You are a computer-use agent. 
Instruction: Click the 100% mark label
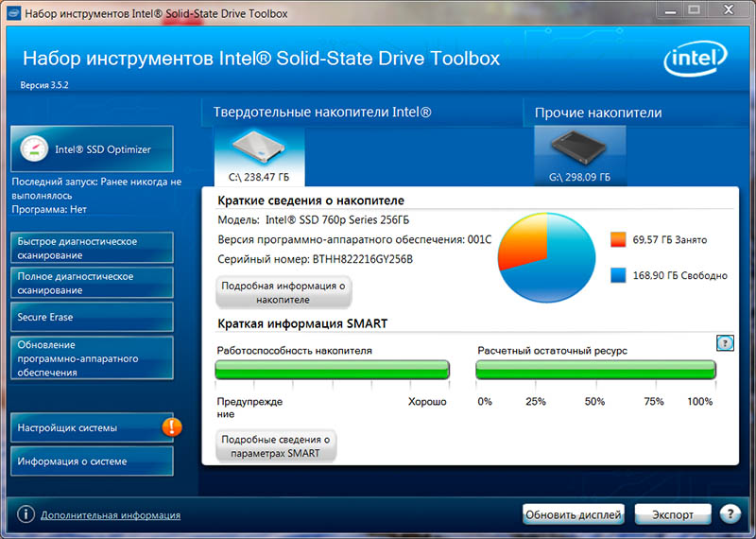click(x=699, y=402)
